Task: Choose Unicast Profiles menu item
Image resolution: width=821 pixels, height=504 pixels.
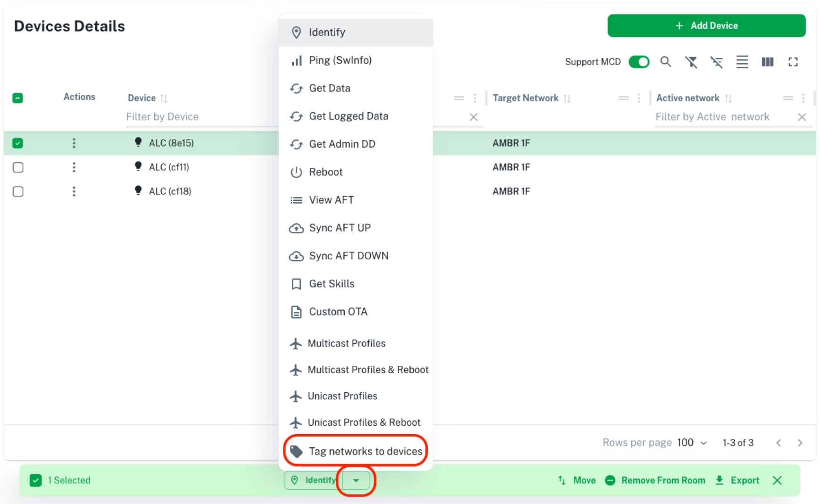Action: coord(356,397)
